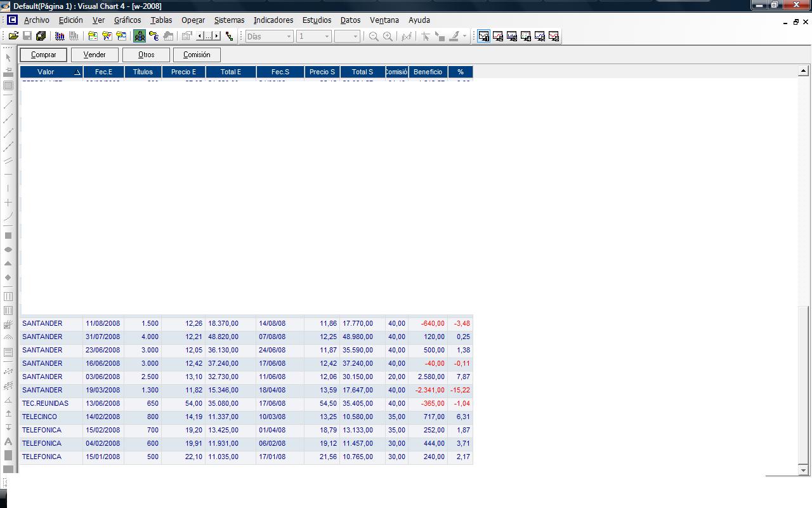The image size is (812, 508).
Task: Click the application logo in menu bar
Action: 12,20
